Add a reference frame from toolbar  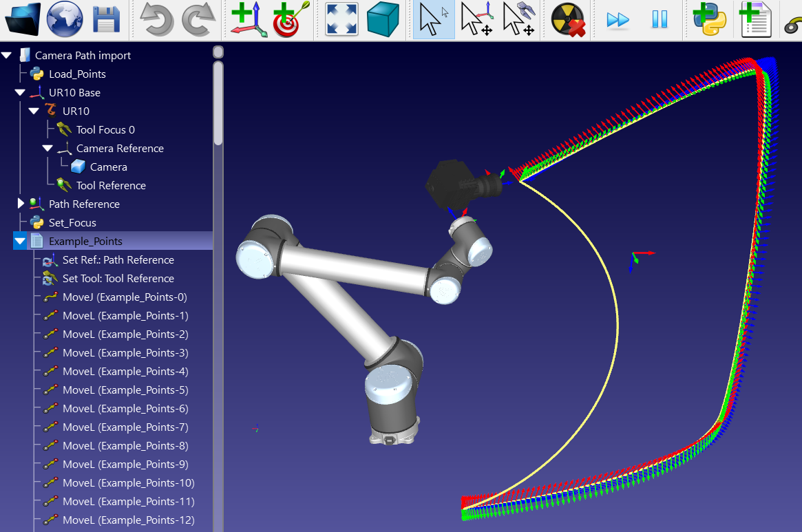(249, 19)
